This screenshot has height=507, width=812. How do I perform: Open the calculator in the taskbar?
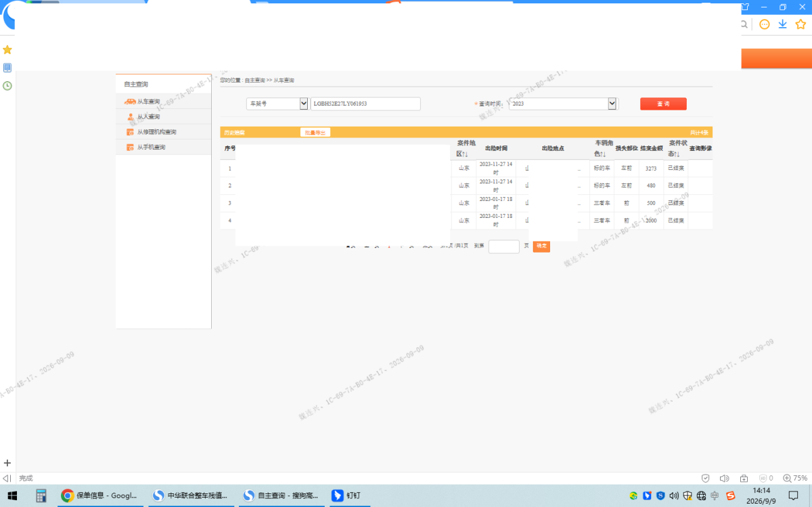(x=41, y=495)
